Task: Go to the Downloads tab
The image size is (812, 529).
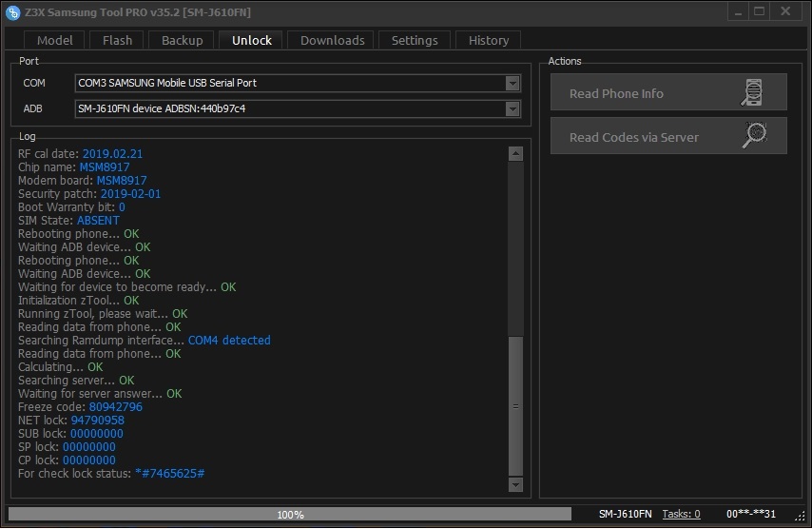Action: [333, 40]
